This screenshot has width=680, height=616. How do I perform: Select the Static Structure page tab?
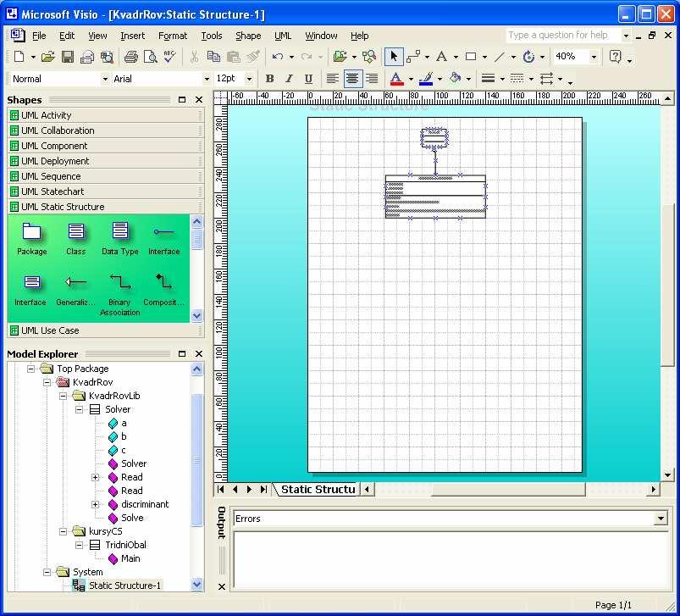[x=318, y=490]
